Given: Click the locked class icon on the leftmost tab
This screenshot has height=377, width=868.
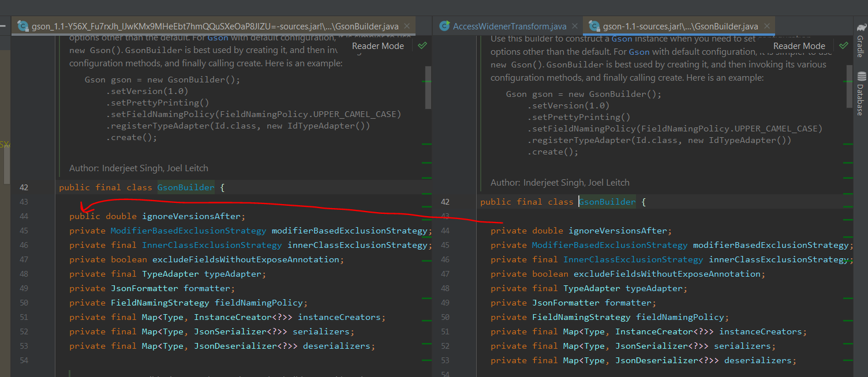Looking at the screenshot, I should click(23, 26).
